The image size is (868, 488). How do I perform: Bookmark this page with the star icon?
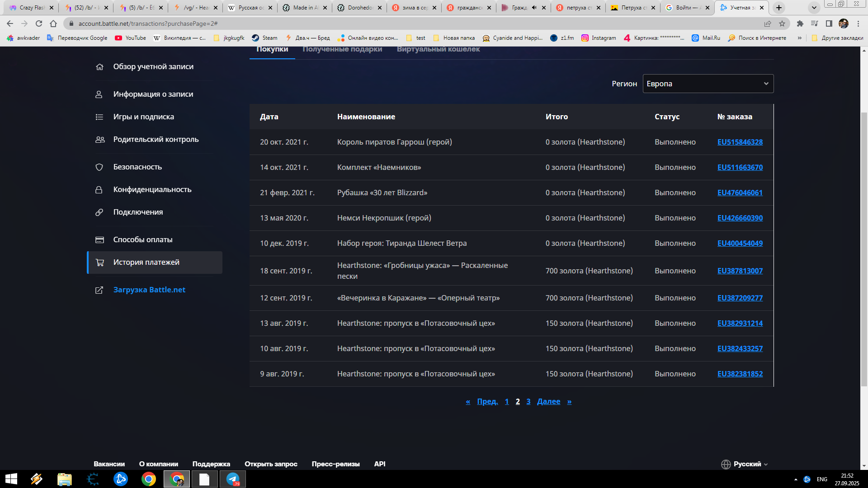[782, 23]
